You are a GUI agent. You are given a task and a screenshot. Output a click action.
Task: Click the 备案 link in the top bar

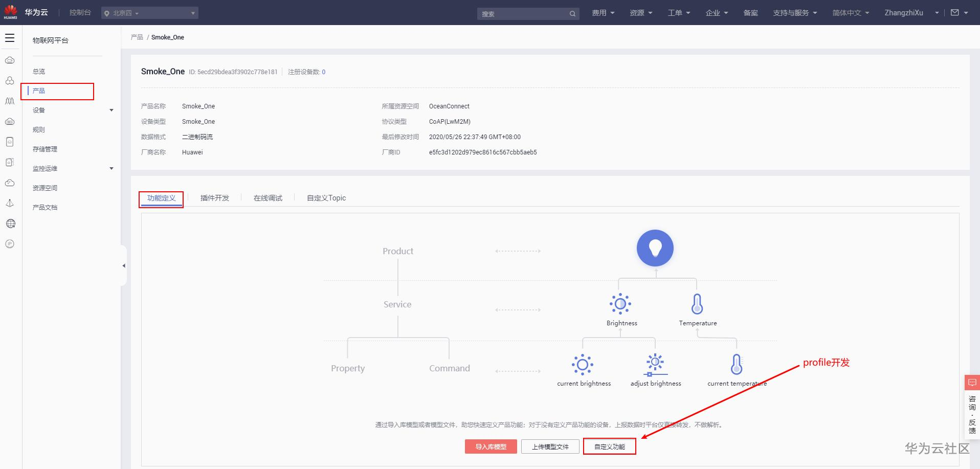click(751, 13)
